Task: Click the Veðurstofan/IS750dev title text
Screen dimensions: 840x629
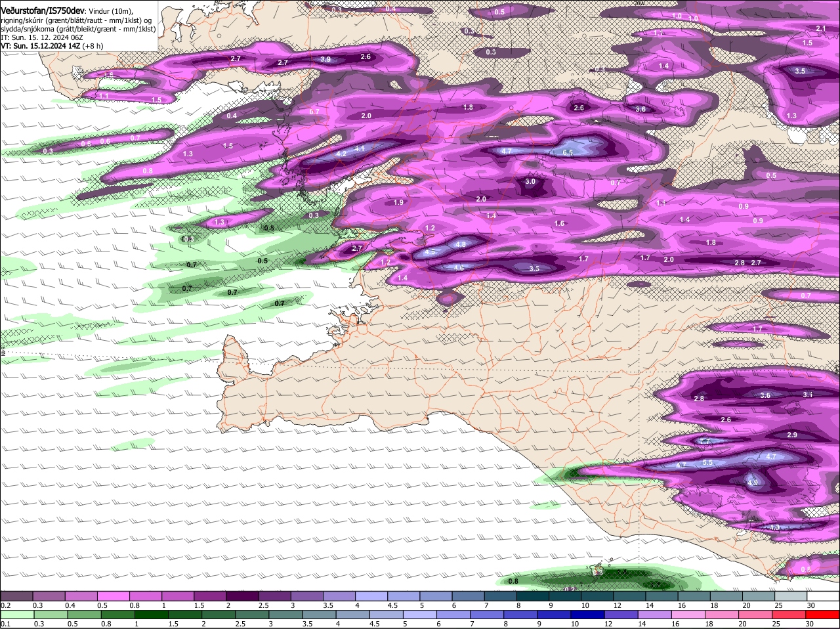Action: pos(43,11)
